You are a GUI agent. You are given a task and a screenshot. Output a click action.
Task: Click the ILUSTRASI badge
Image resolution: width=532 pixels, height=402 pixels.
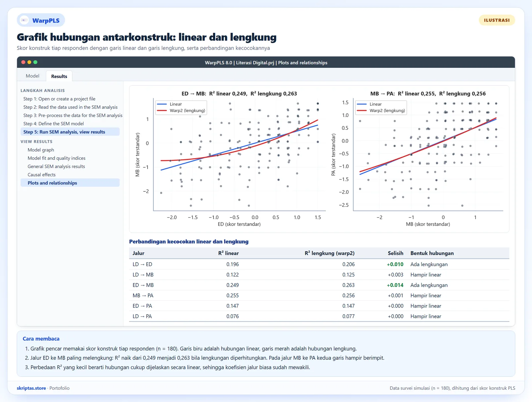(497, 20)
